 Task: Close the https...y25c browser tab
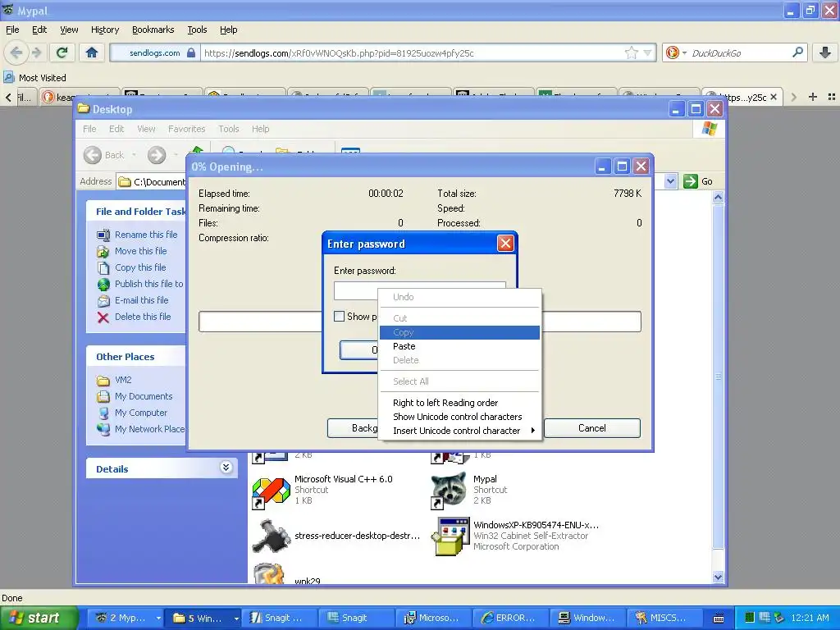click(x=773, y=97)
